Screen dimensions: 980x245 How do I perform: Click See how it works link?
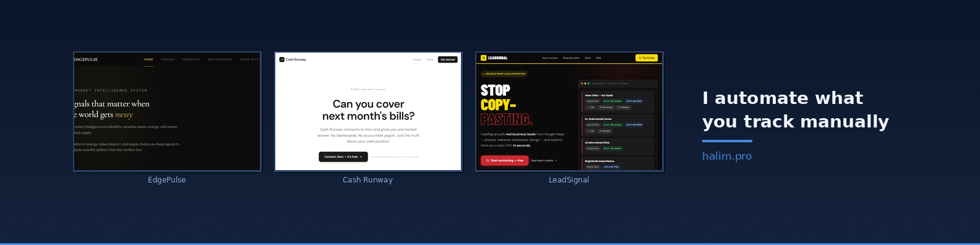point(544,160)
